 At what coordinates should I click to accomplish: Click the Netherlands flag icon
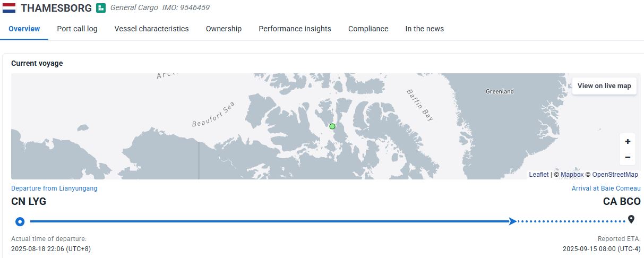pos(9,8)
